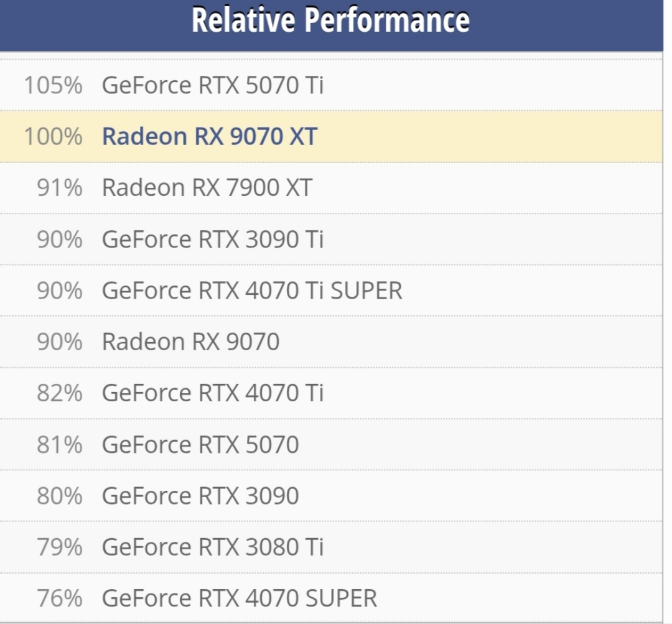Open the GeForce RTX 4070 SUPER link

click(240, 598)
